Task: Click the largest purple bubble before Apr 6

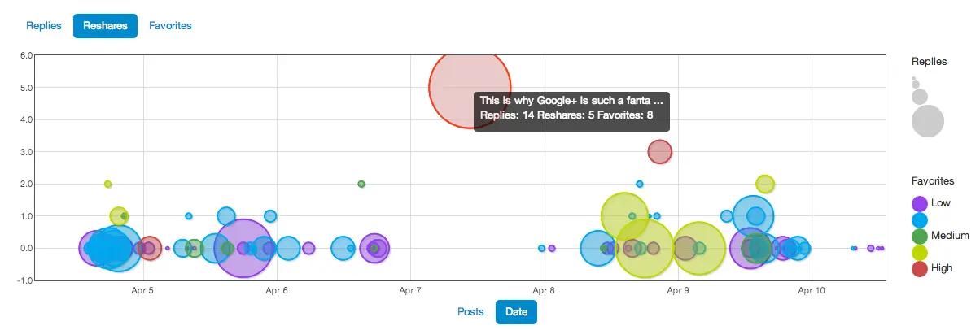Action: [243, 248]
